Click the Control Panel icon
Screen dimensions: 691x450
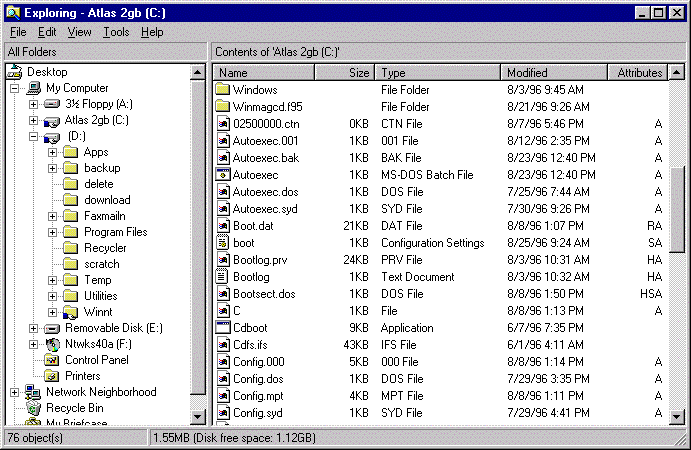(52, 360)
